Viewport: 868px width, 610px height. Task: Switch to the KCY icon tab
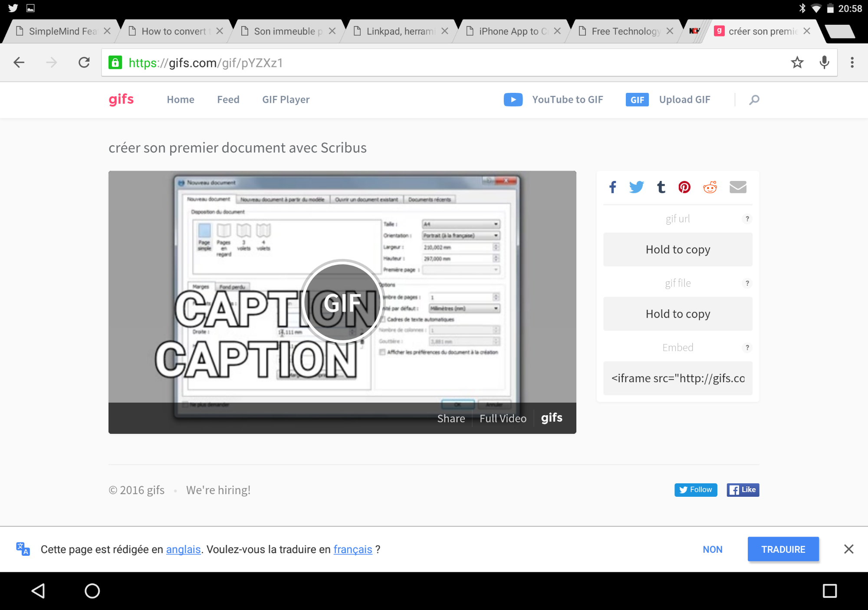tap(695, 31)
